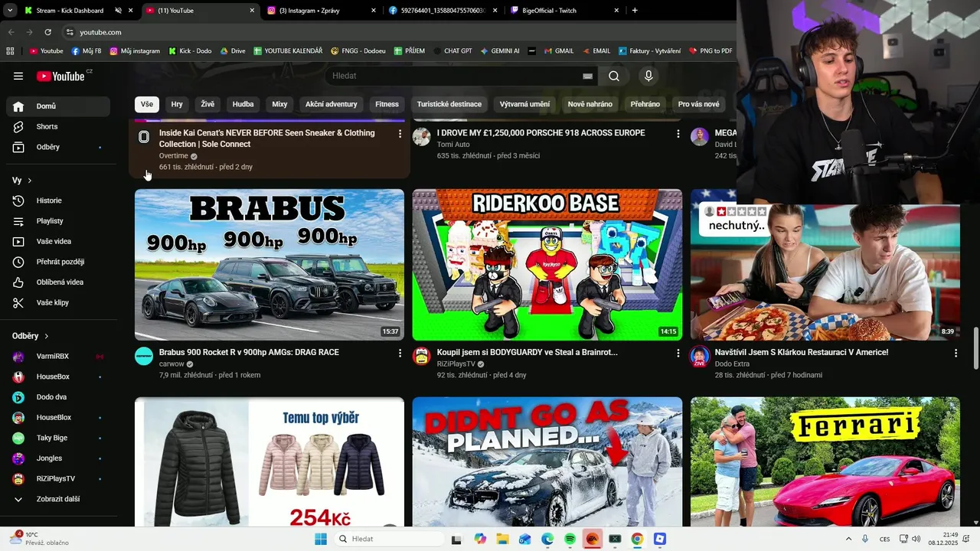The width and height of the screenshot is (980, 551).
Task: Click the search magnifier button
Action: pos(614,76)
